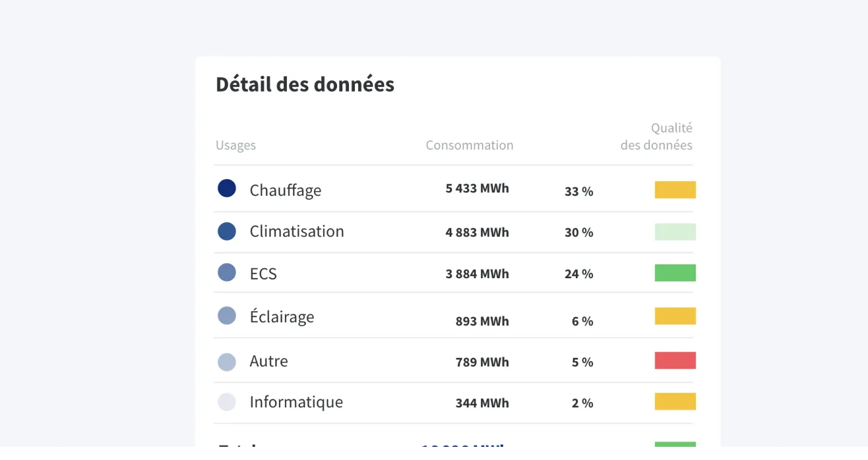This screenshot has height=460, width=868.
Task: Click the red quality indicator for Autre
Action: click(675, 360)
